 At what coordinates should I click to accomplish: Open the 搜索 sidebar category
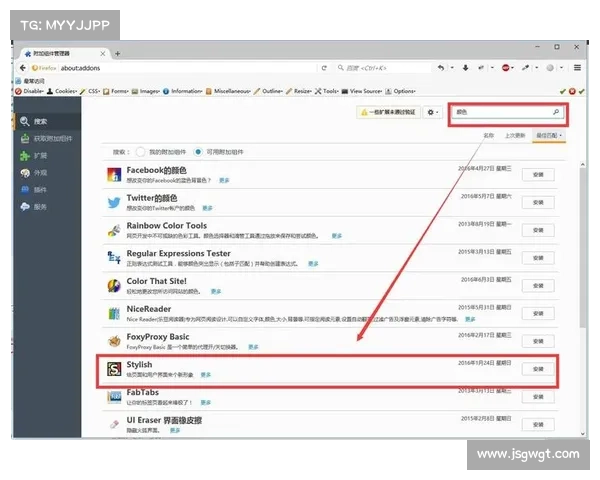click(x=47, y=121)
